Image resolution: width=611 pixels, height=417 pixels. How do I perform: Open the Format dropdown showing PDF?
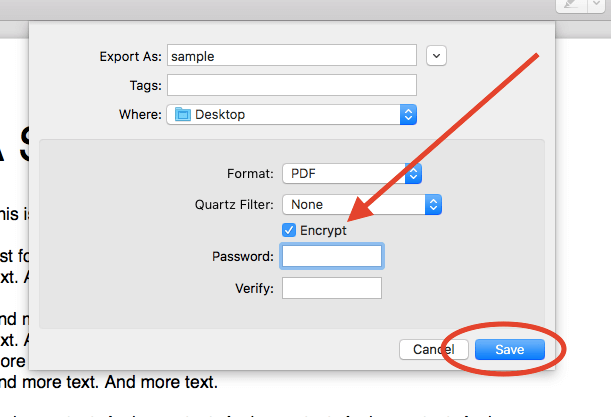[352, 174]
